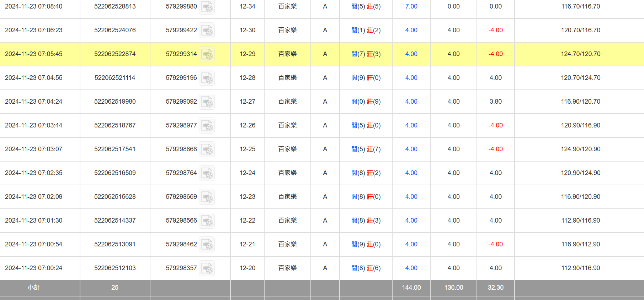Select balance cell 116.90/112.90
The image size is (644, 300).
580,244
